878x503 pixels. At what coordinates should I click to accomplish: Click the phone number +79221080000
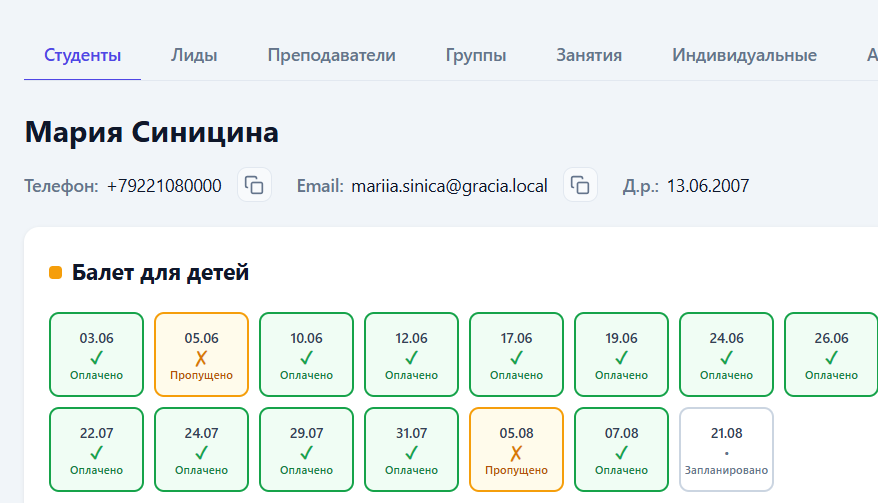tap(164, 185)
